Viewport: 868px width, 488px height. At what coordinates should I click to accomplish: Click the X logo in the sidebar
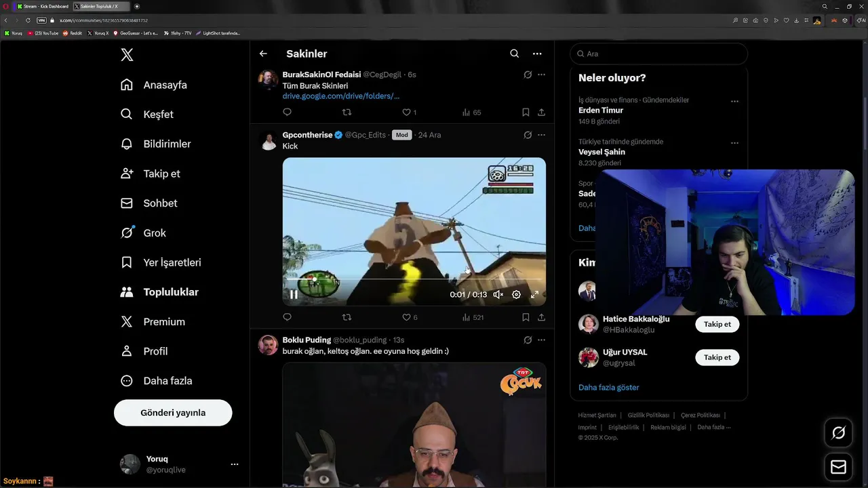click(x=127, y=55)
